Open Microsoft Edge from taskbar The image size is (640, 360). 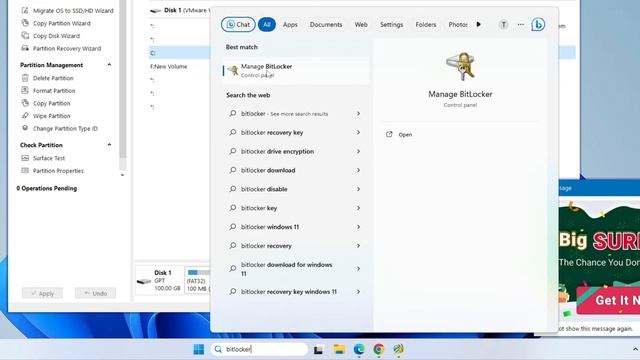tap(359, 349)
